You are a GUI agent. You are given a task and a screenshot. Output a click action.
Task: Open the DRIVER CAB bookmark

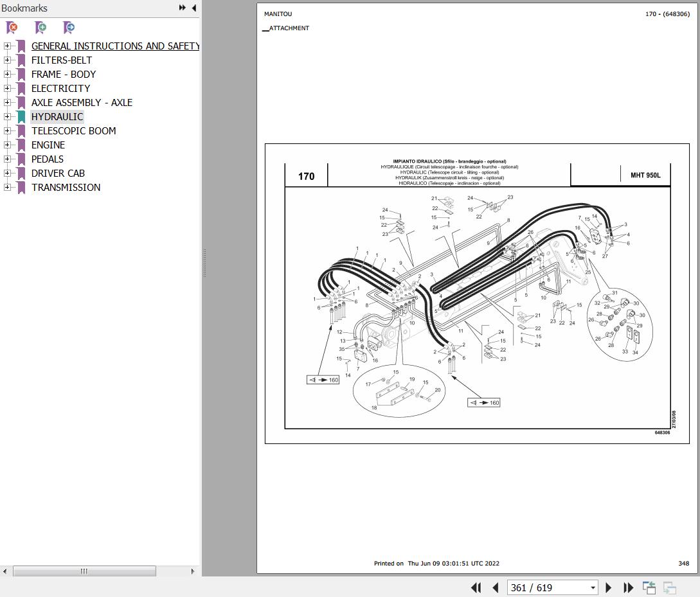(58, 174)
